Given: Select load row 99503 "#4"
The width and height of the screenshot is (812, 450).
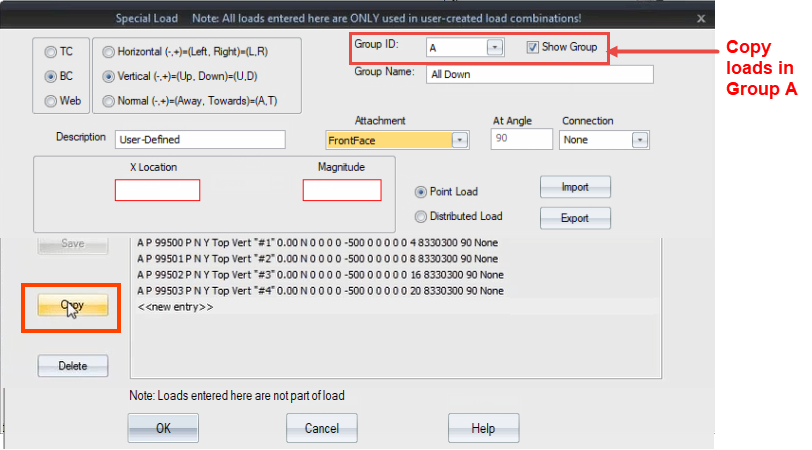Looking at the screenshot, I should (x=396, y=291).
